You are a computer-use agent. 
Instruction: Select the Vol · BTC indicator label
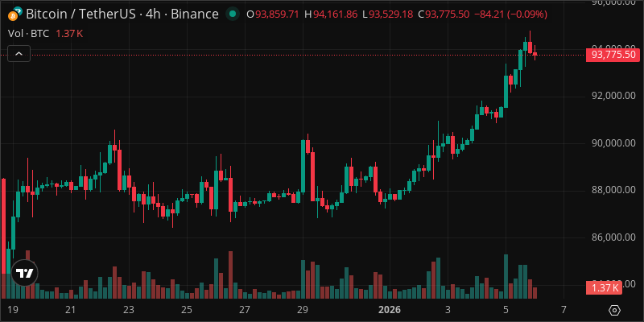[x=29, y=34]
